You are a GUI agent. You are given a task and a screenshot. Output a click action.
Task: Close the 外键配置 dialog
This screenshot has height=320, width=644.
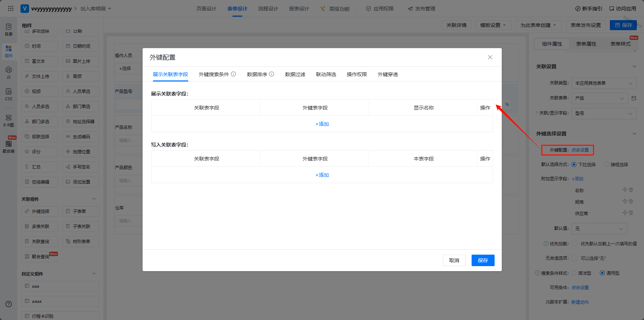click(490, 57)
